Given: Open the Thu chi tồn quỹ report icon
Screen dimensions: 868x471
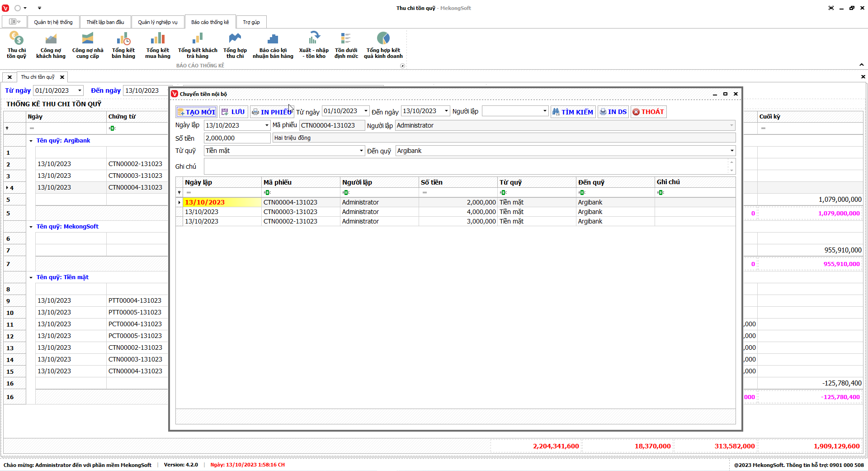Looking at the screenshot, I should coord(16,45).
